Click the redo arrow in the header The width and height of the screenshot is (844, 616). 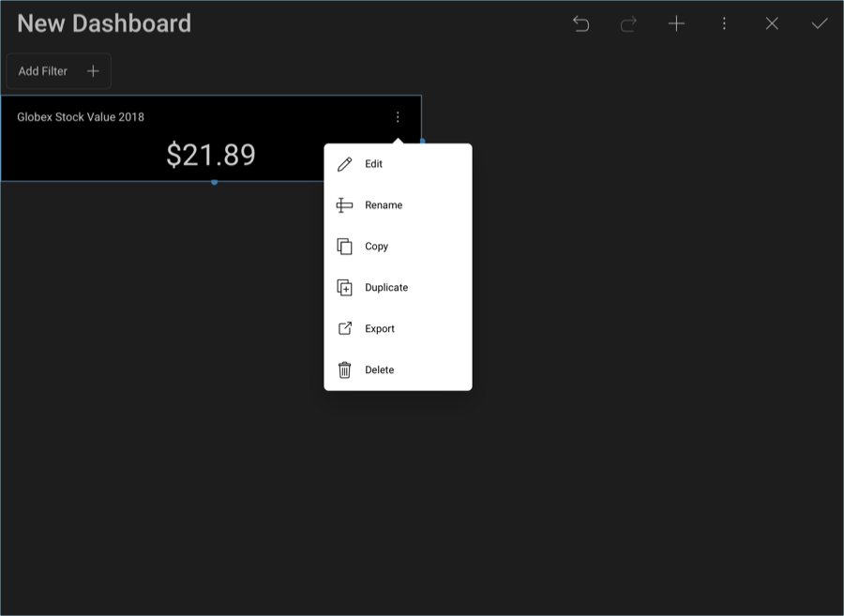pos(628,24)
